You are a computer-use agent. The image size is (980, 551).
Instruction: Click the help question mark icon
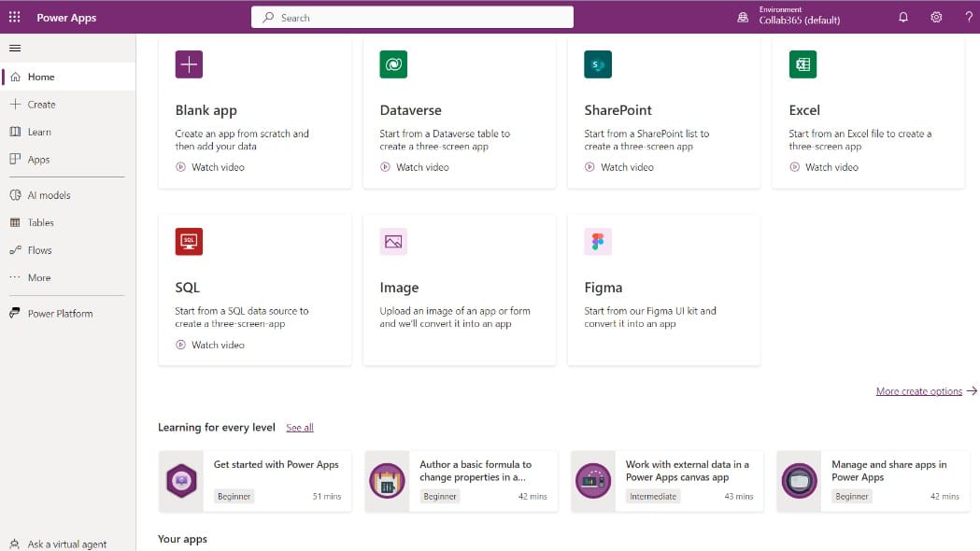[968, 18]
